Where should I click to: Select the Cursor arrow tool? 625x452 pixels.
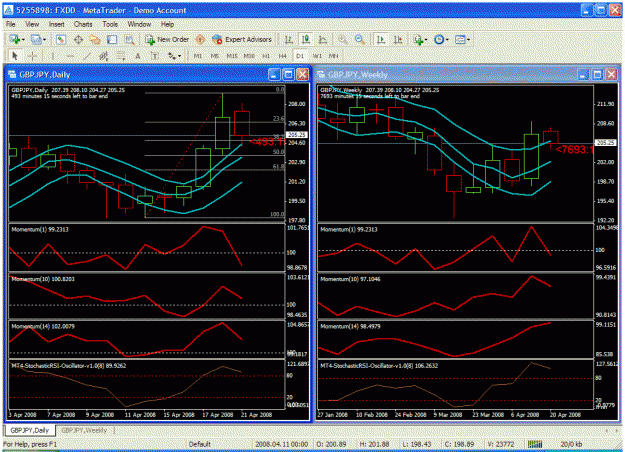[15, 56]
